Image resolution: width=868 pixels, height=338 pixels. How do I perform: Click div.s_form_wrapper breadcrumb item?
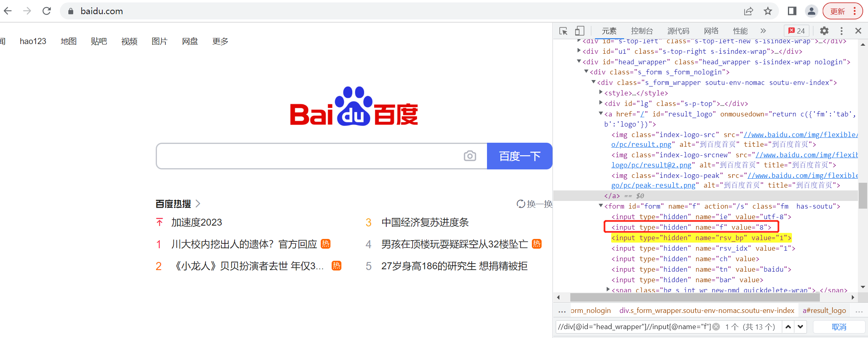tap(707, 311)
